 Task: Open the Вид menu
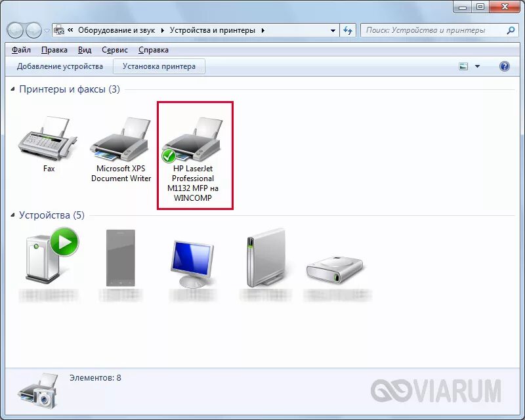point(85,50)
